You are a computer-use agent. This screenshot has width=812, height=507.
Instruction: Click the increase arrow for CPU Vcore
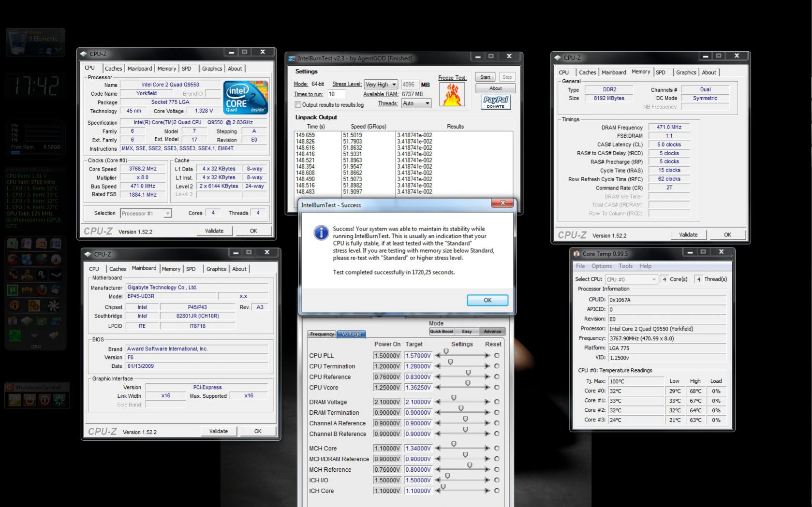(487, 387)
